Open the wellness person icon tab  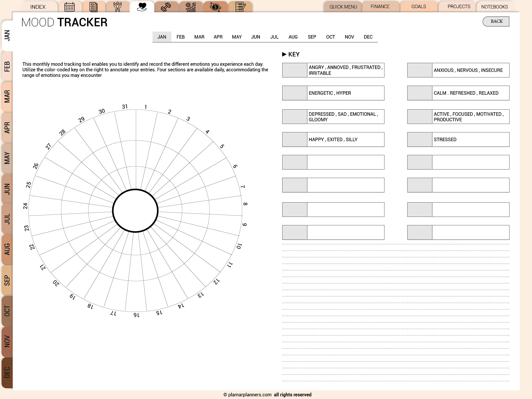tap(117, 7)
